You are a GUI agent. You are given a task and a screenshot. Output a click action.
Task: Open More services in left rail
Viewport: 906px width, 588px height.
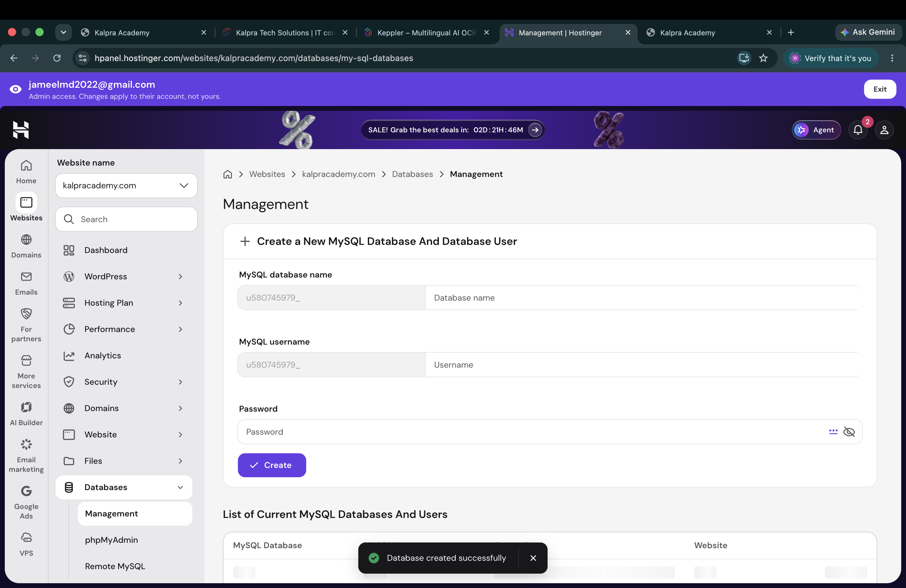pos(26,372)
